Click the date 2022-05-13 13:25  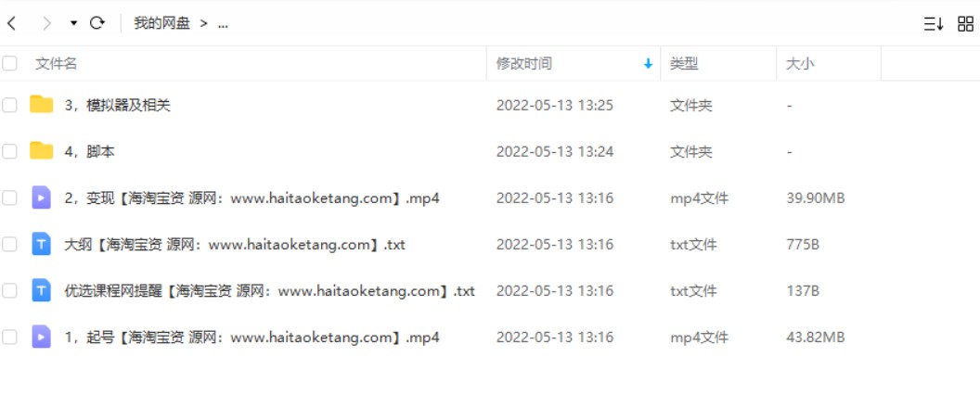coord(554,106)
